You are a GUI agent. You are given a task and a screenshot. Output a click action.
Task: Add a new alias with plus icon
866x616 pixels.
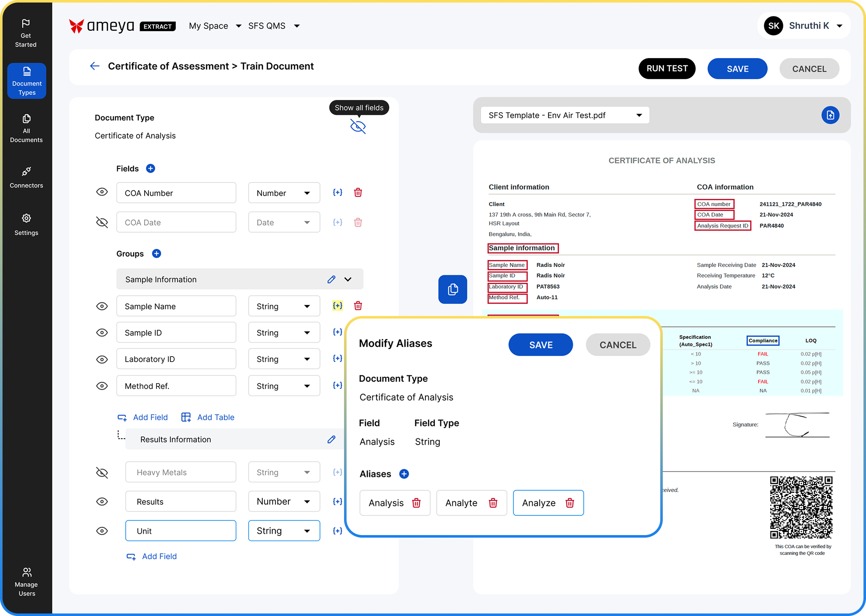(x=404, y=474)
